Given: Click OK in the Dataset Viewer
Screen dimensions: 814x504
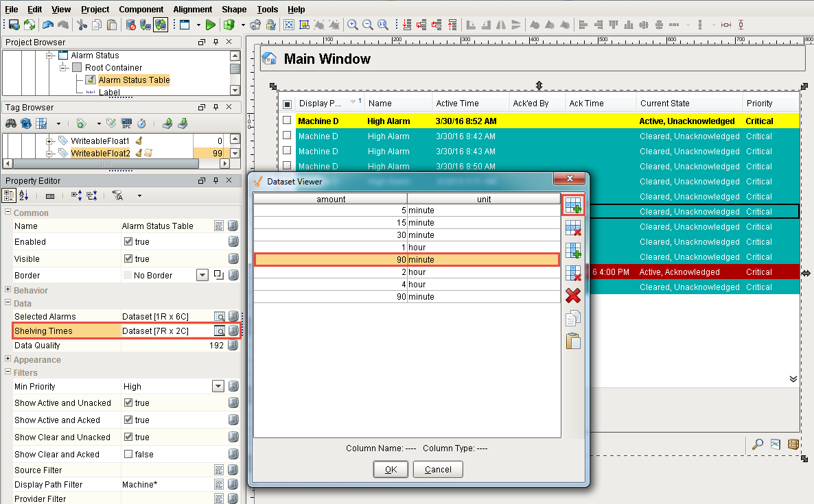Looking at the screenshot, I should [391, 470].
